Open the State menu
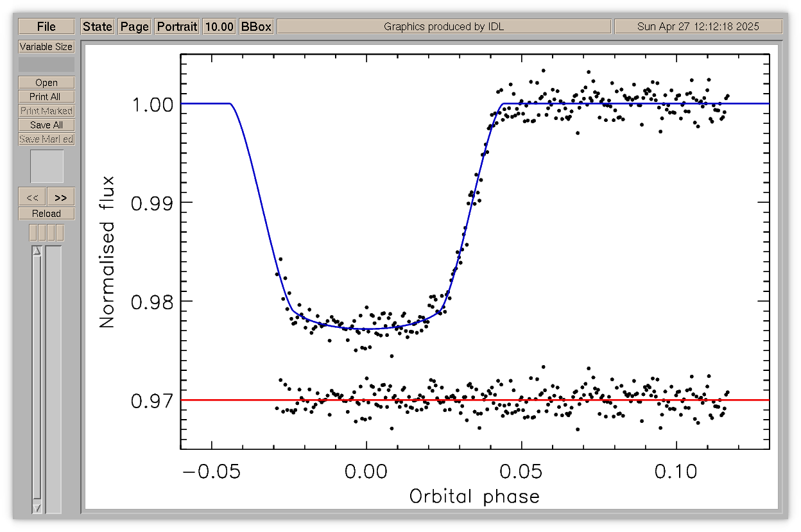The image size is (801, 532). coord(98,26)
